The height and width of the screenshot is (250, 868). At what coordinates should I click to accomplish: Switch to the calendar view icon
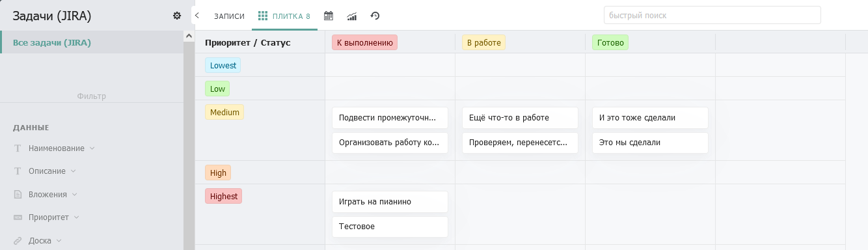pyautogui.click(x=329, y=16)
